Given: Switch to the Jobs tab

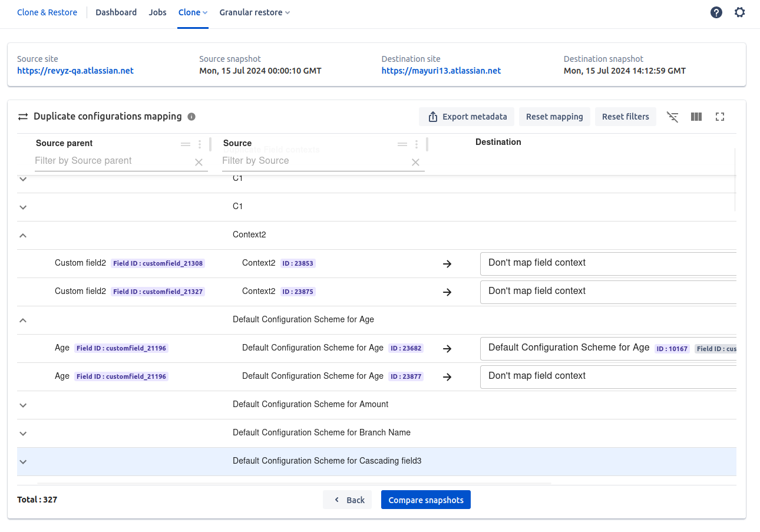Looking at the screenshot, I should (157, 12).
